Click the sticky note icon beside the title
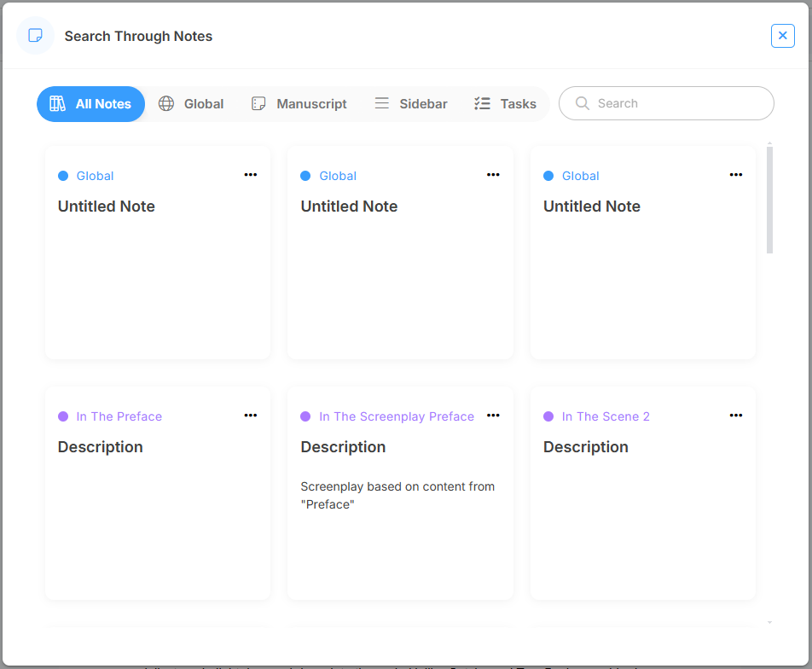 [36, 36]
